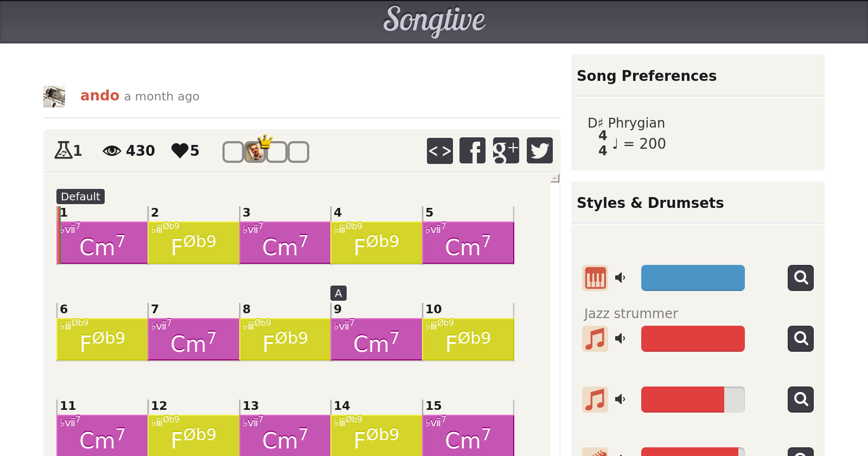Mute the Jazz strummer track

click(620, 339)
